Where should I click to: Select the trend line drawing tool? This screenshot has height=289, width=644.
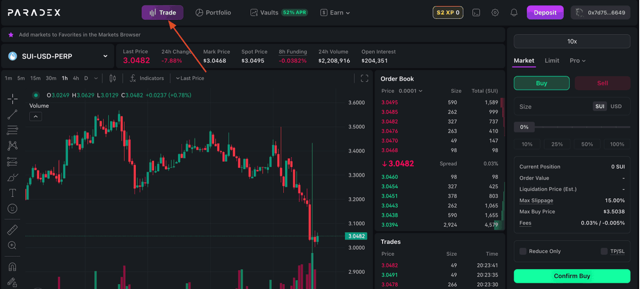(12, 114)
